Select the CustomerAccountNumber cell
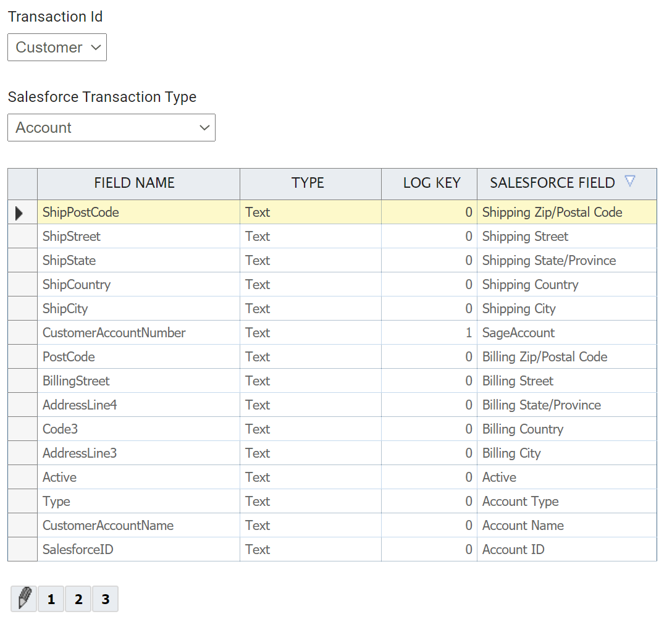This screenshot has width=672, height=622. (x=114, y=333)
